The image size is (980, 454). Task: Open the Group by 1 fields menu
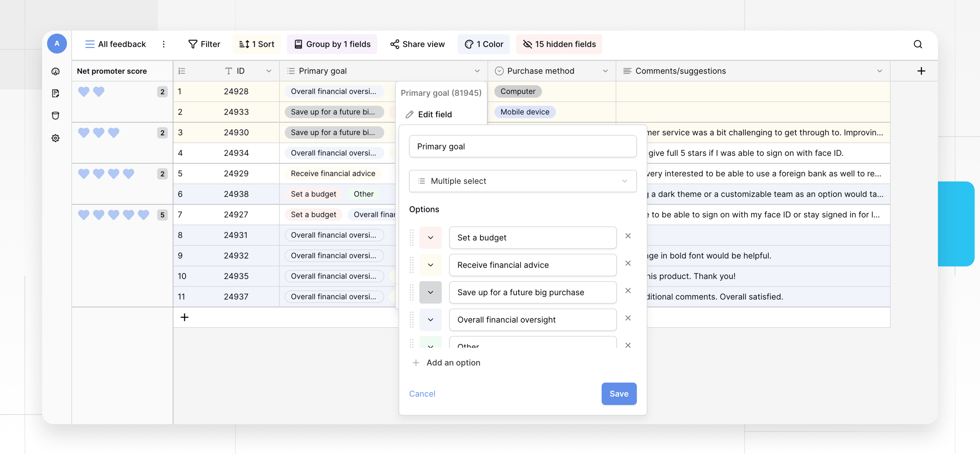332,44
